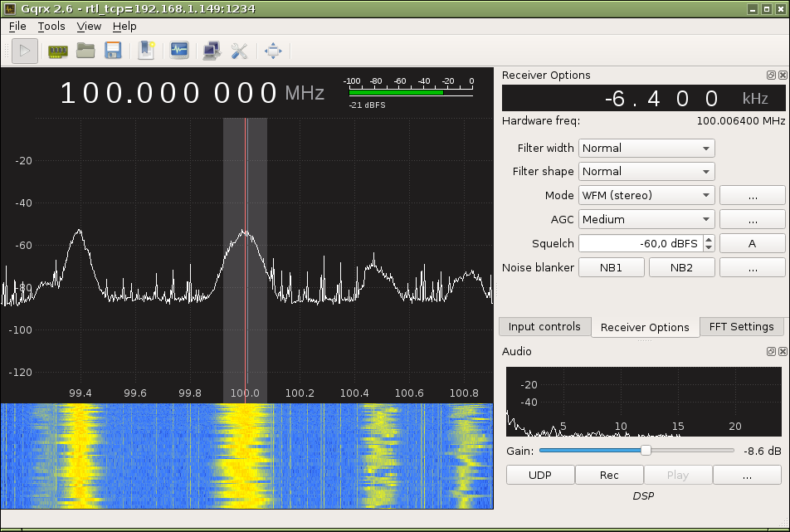Click the Rec audio button
790x532 pixels.
609,475
